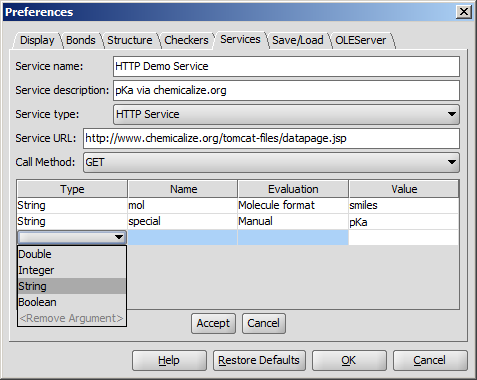The image size is (477, 380).
Task: Click the Name column header
Action: point(183,189)
